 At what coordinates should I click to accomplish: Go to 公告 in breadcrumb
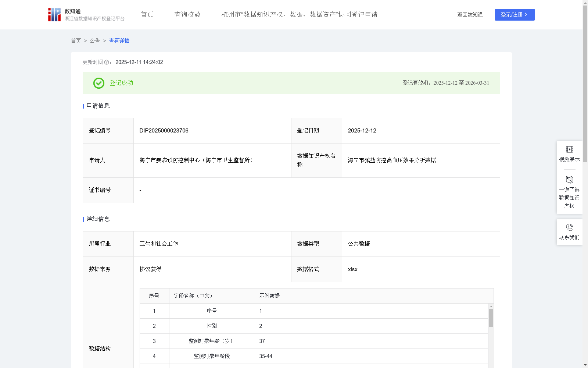point(95,41)
